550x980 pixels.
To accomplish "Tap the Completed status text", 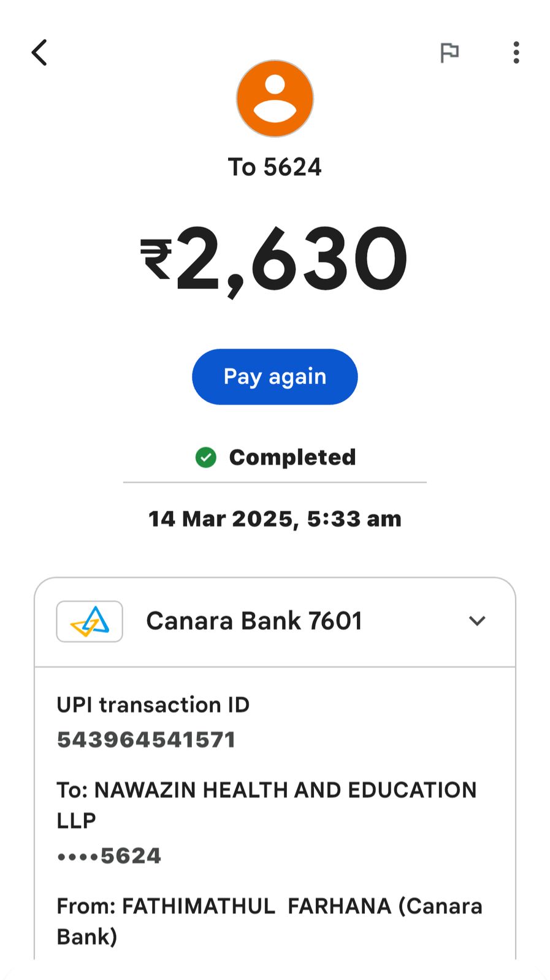I will (x=292, y=457).
